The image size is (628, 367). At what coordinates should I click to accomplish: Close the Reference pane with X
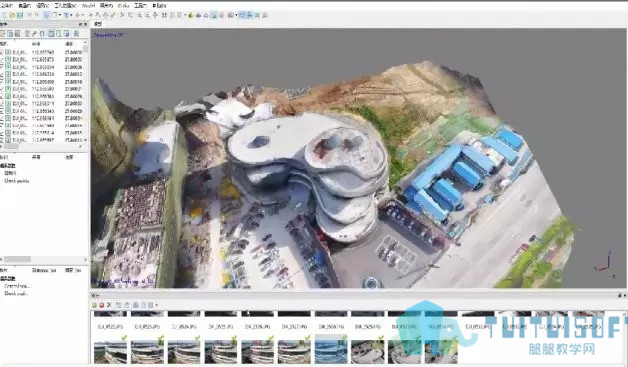[85, 24]
